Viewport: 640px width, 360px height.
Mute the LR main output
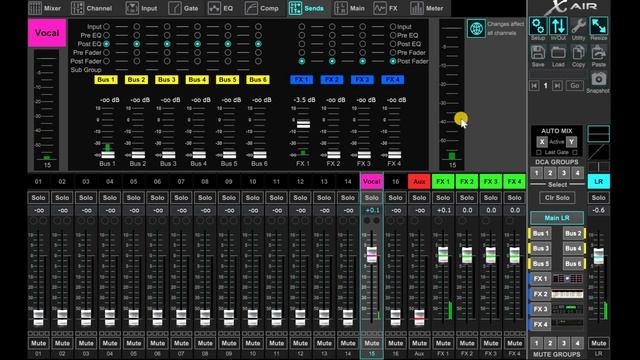(x=598, y=343)
